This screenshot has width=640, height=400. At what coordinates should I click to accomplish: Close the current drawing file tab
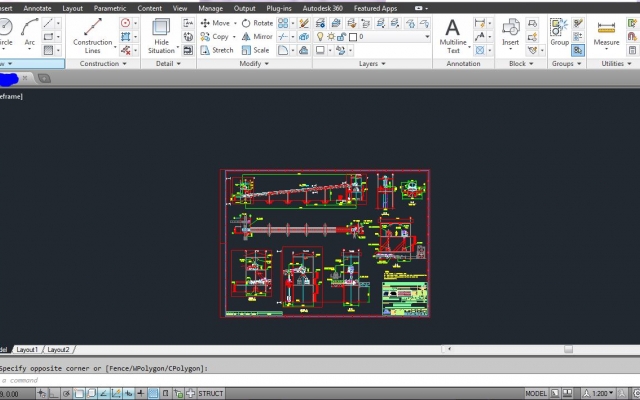click(24, 78)
